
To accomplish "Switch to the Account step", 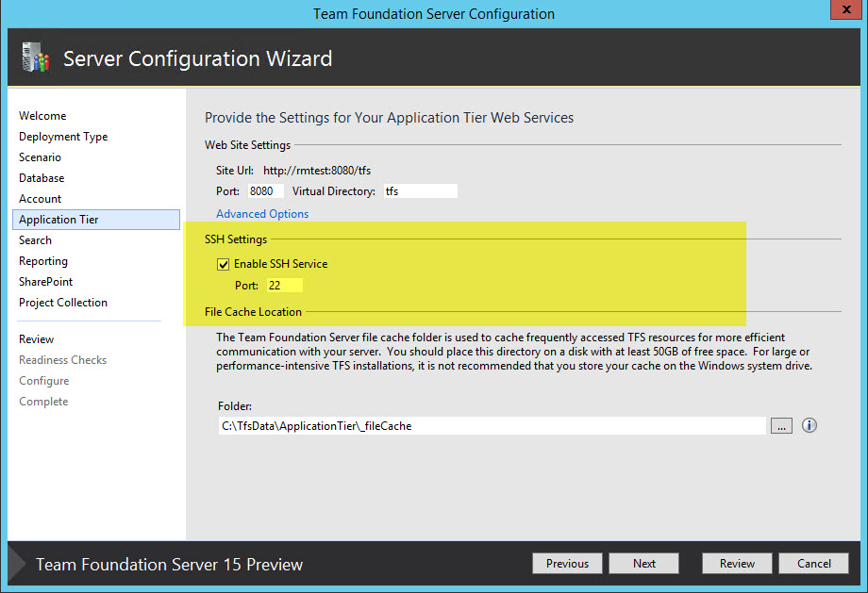I will (40, 199).
